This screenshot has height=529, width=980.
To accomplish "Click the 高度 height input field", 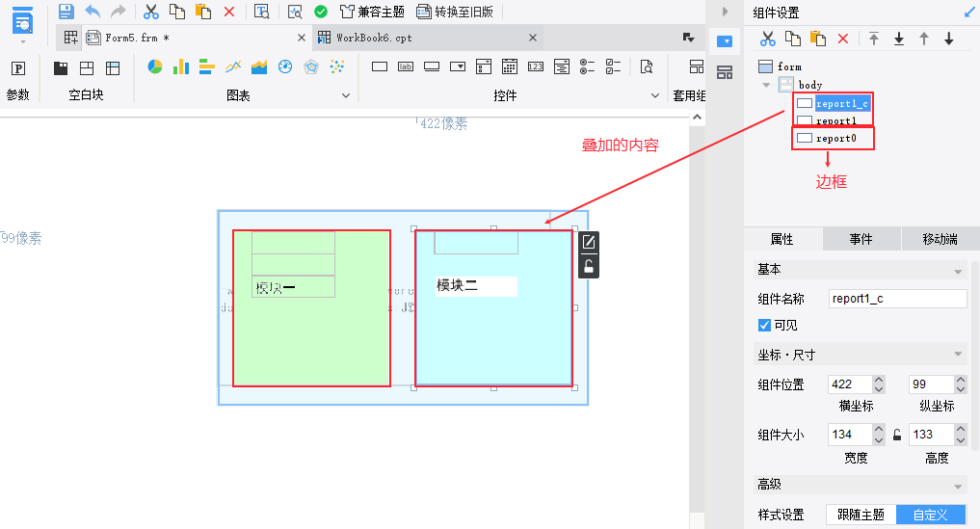I will (931, 434).
